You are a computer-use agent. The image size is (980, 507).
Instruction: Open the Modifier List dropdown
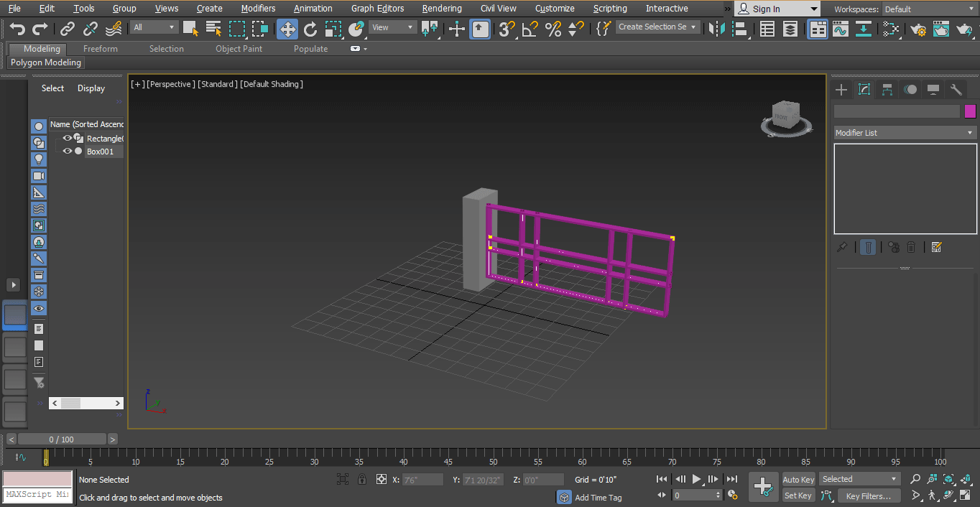904,132
